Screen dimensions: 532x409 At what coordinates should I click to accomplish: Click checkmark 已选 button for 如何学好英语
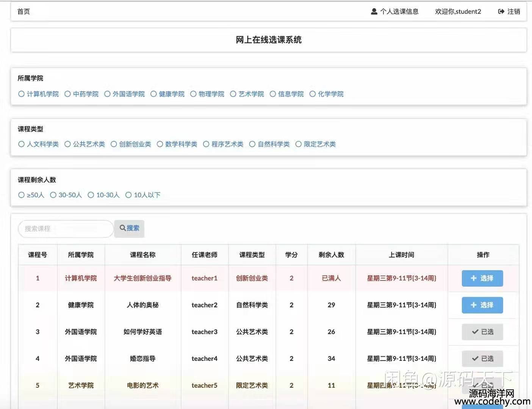tap(482, 332)
